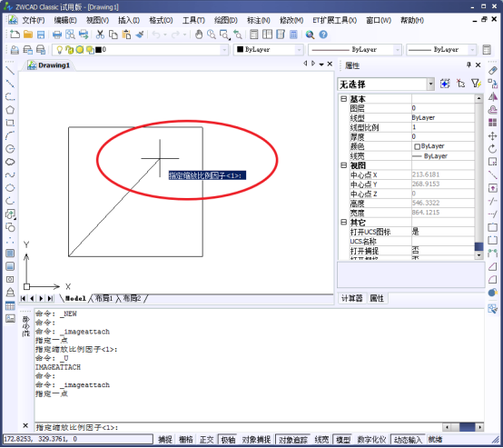Click the Cut scissors icon
Screen dimensions: 503x448
click(100, 35)
